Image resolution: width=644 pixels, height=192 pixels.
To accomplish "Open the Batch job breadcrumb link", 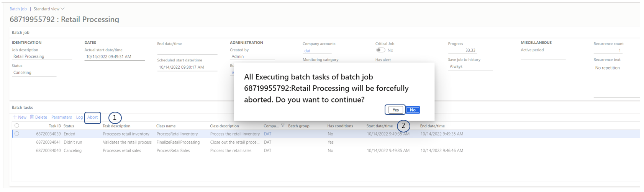I will 18,9.
